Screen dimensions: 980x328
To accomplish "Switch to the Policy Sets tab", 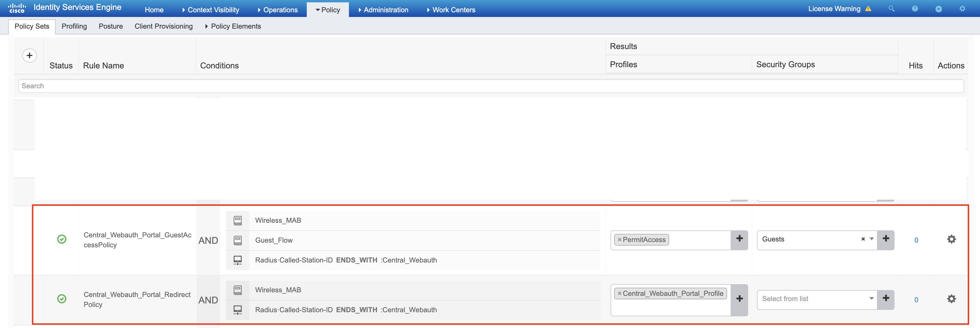I will pyautogui.click(x=32, y=26).
